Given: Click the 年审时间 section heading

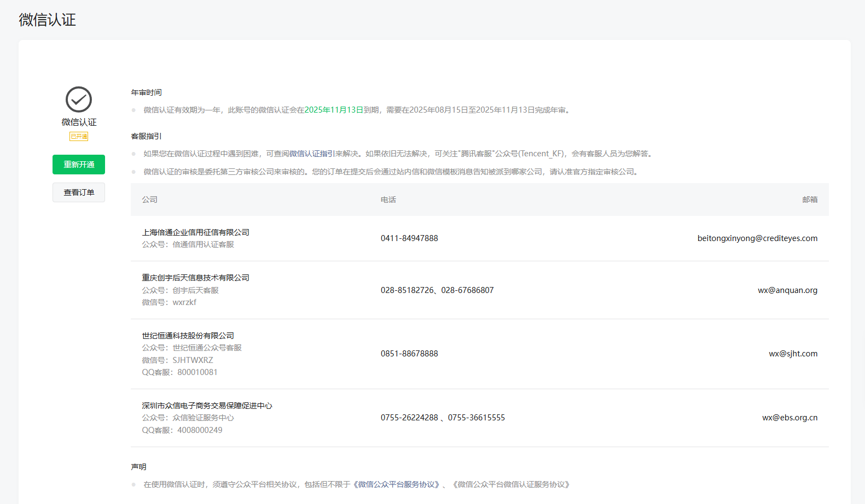Looking at the screenshot, I should tap(147, 92).
